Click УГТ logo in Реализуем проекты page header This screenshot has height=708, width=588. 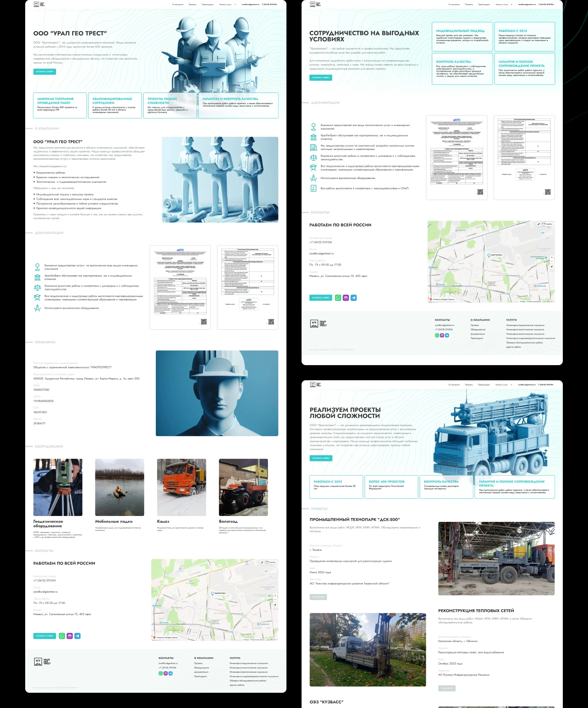click(315, 384)
